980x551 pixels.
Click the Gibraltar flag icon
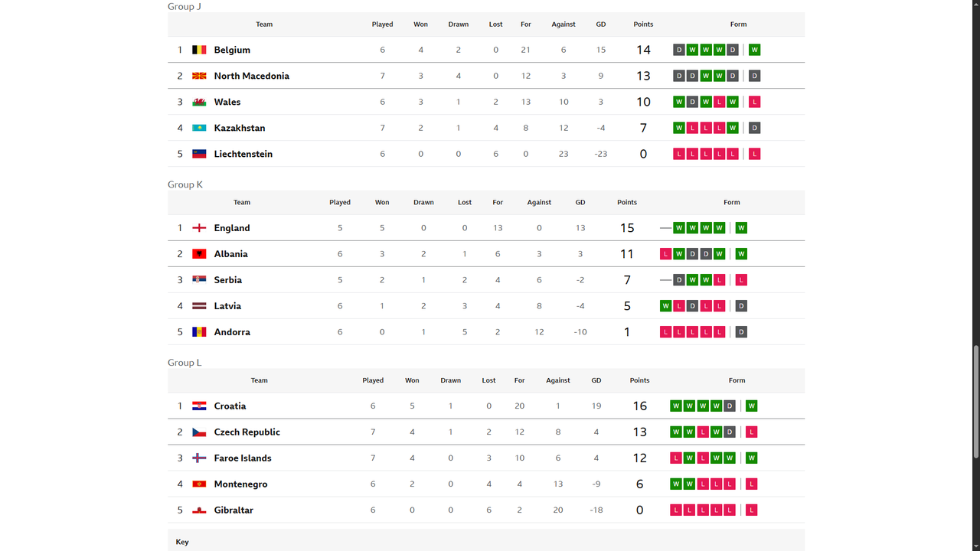(x=199, y=510)
